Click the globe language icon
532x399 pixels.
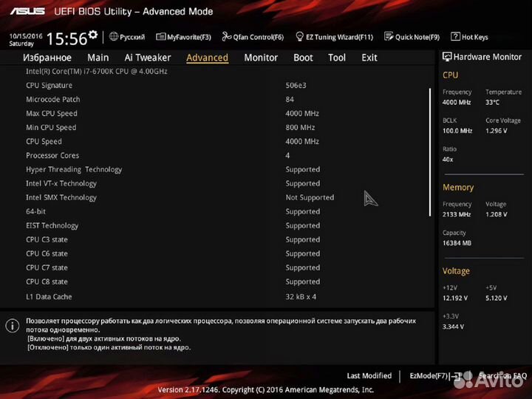[x=114, y=36]
